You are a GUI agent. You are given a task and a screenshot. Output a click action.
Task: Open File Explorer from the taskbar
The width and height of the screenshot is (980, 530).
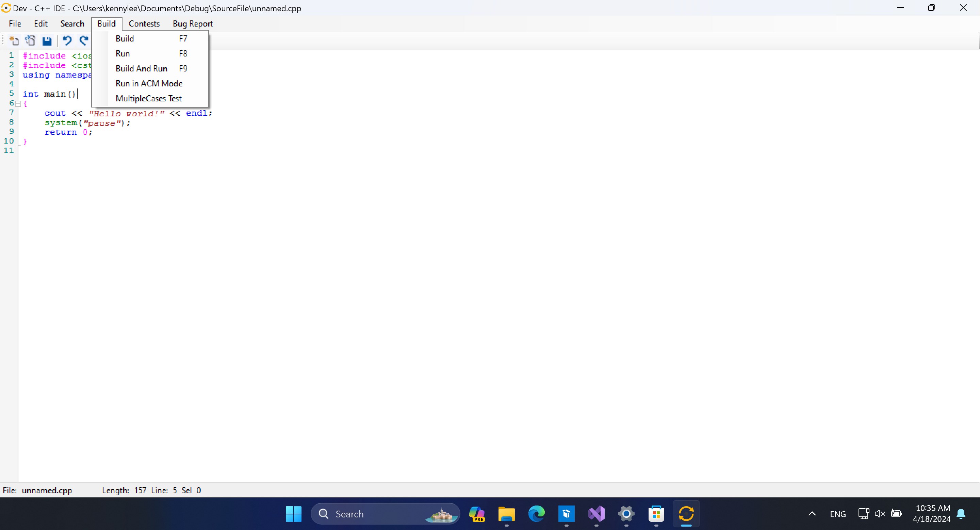coord(506,514)
